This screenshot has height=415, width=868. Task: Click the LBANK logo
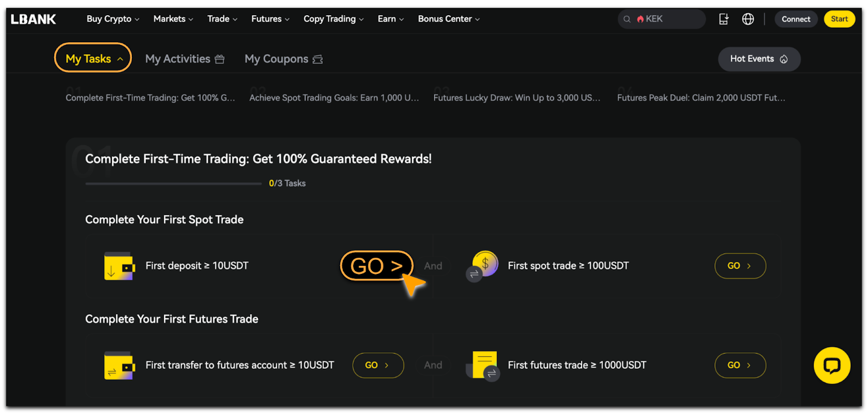(x=33, y=19)
